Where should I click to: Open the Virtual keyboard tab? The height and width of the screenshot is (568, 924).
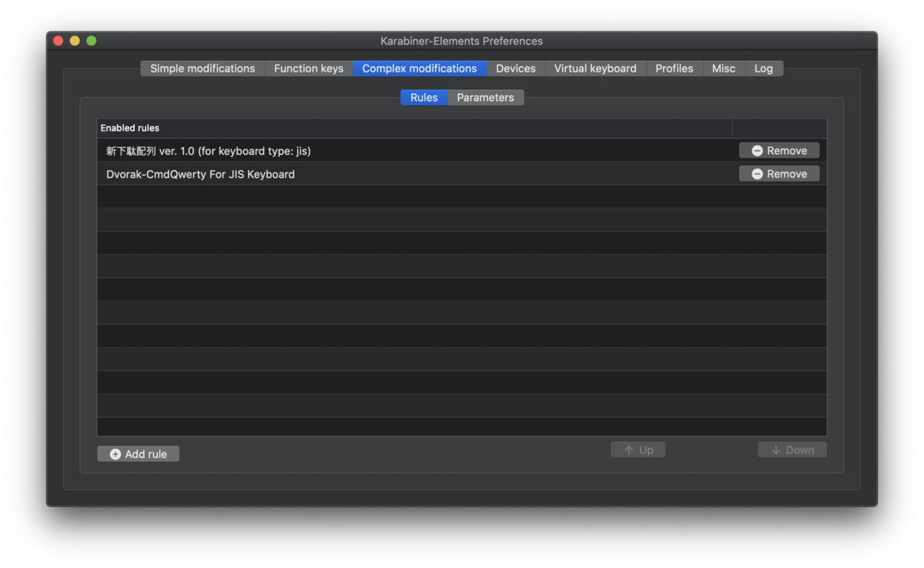[x=595, y=68]
